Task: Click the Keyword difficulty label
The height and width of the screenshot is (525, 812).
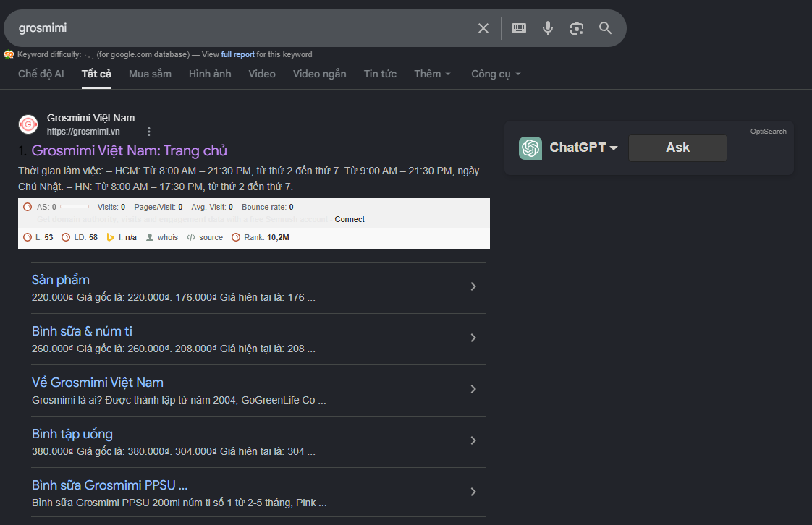Action: (x=49, y=54)
